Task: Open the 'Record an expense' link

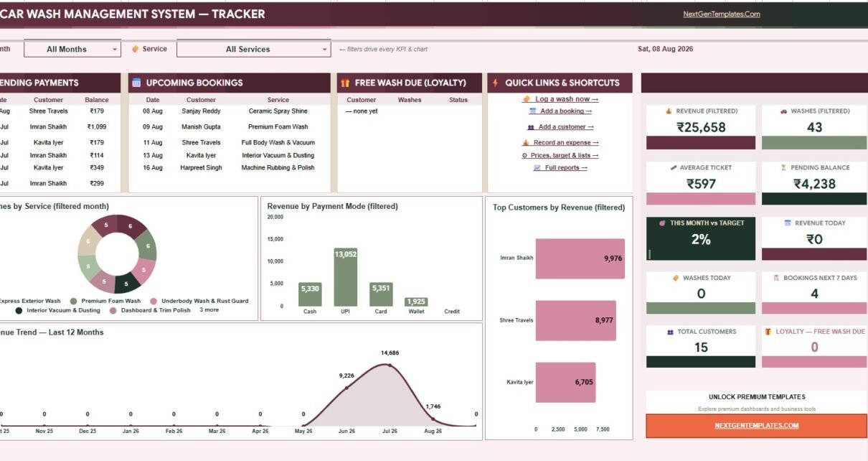Action: click(565, 143)
